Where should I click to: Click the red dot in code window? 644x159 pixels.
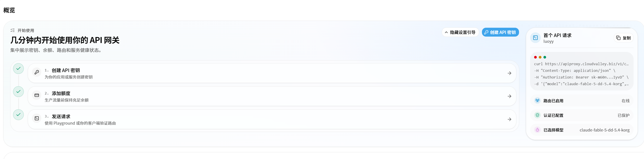coord(535,57)
